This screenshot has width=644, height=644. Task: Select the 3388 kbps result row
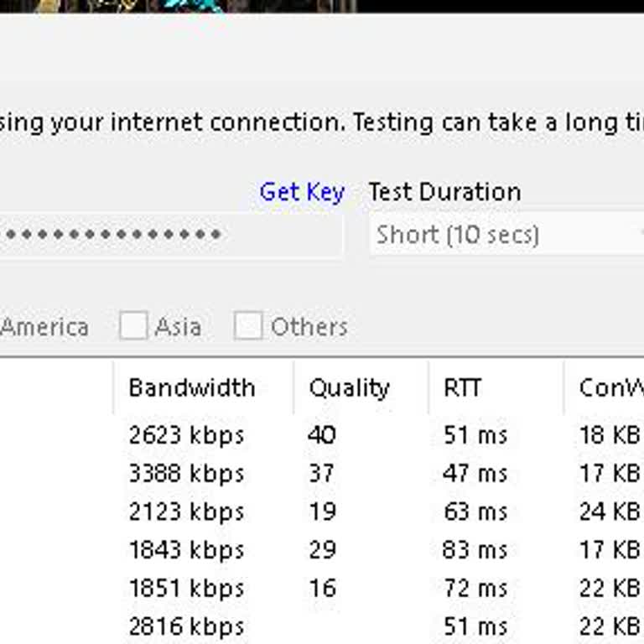click(186, 474)
